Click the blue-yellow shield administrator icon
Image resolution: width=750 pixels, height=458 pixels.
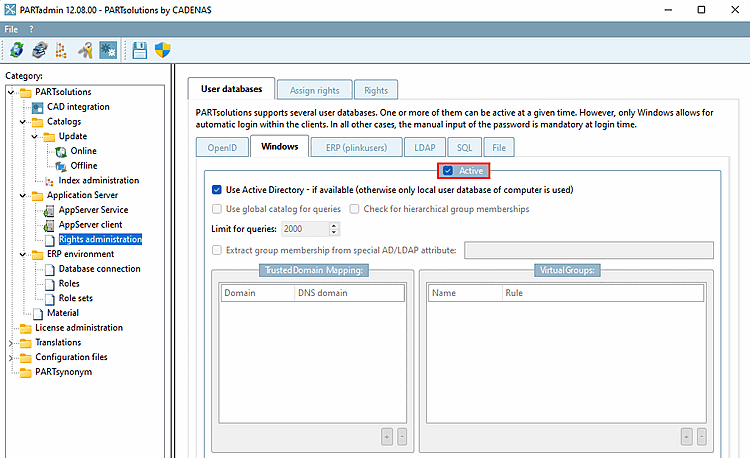click(x=163, y=50)
